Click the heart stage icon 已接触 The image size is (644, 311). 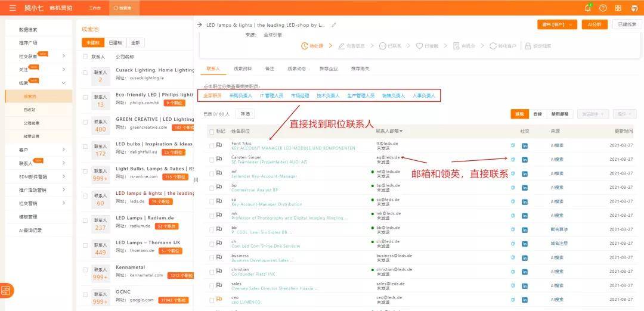[x=419, y=46]
